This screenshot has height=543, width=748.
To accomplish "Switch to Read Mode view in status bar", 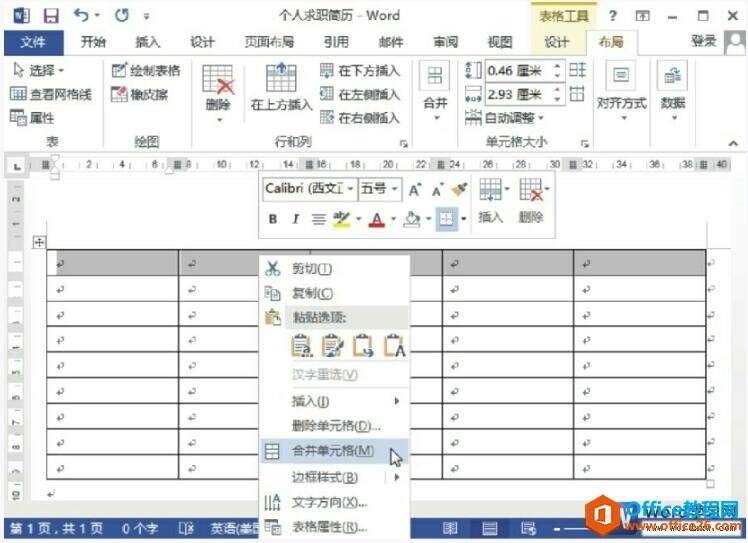I will 450,528.
